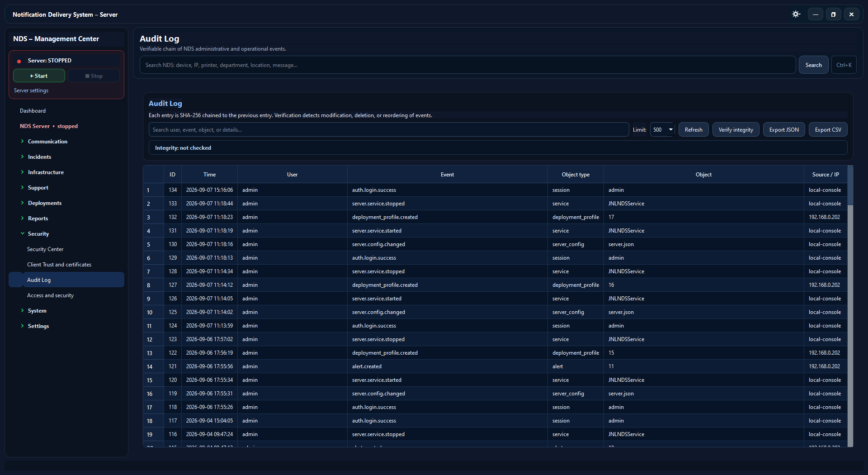Toggle the light/dark theme sun icon
The image size is (868, 475).
click(x=796, y=14)
